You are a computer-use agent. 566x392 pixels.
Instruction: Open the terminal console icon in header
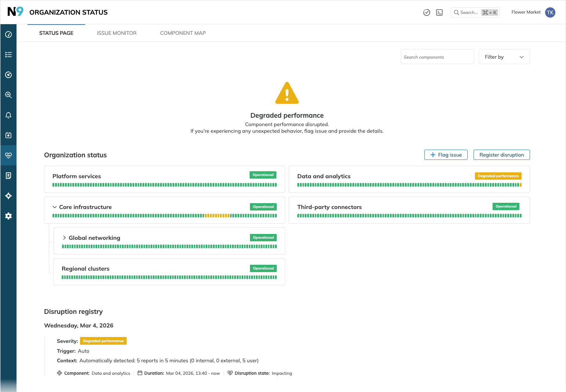click(x=439, y=12)
